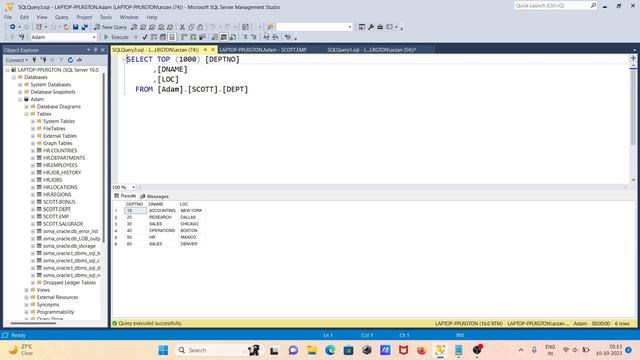The height and width of the screenshot is (360, 640).
Task: Close the SQLQuery3.sql tab
Action: coord(213,49)
